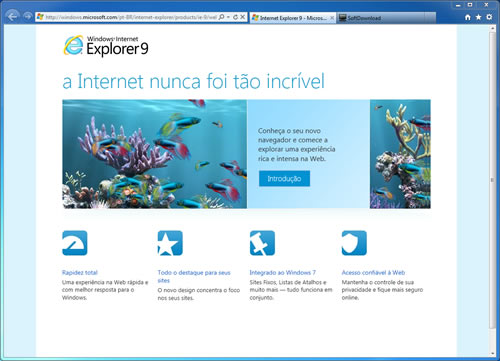500x361 pixels.
Task: Open Favorites star icon
Action: click(478, 17)
